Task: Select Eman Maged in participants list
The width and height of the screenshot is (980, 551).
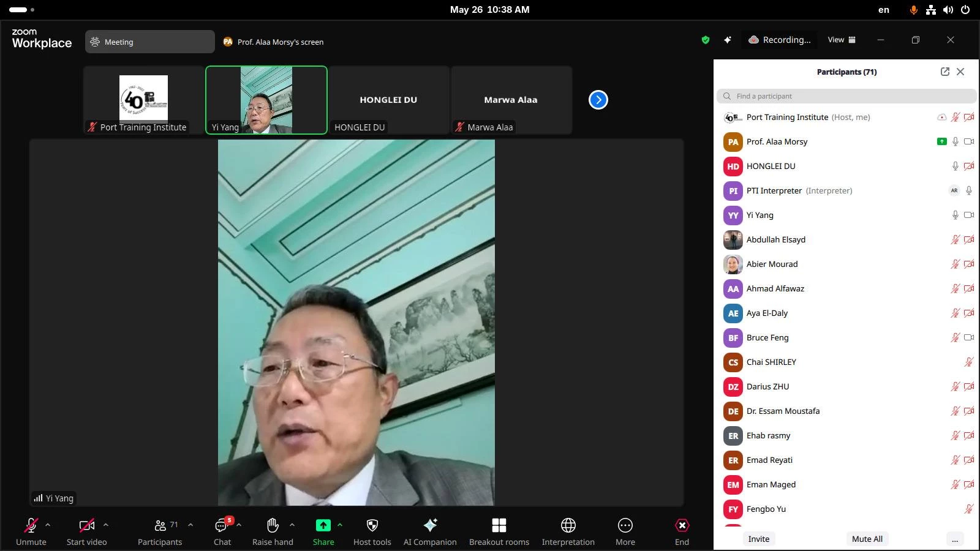Action: [846, 484]
